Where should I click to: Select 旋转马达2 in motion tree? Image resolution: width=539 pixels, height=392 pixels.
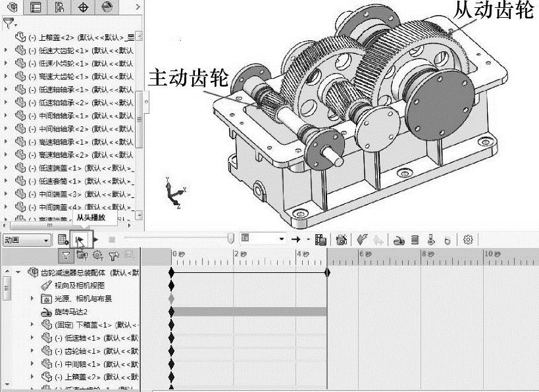click(x=71, y=312)
